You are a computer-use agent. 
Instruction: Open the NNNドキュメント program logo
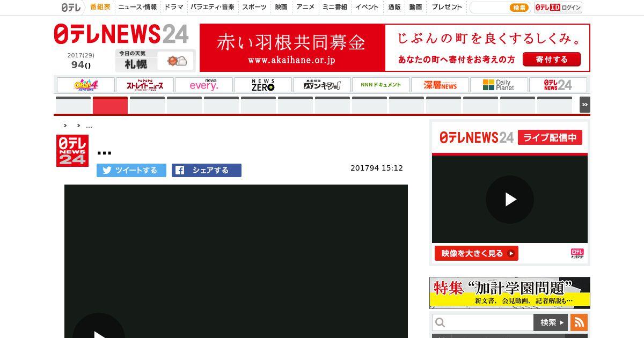point(381,85)
